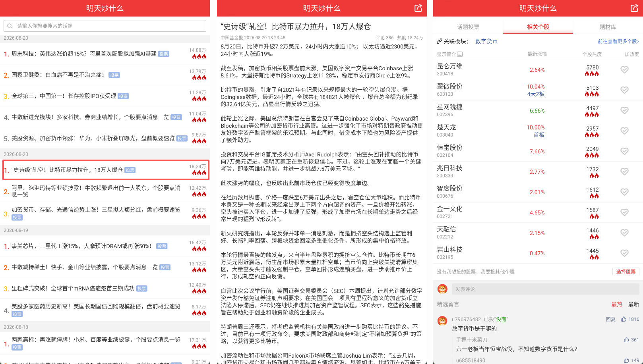
Task: Click heart icon beside 天融信
Action: tap(624, 233)
